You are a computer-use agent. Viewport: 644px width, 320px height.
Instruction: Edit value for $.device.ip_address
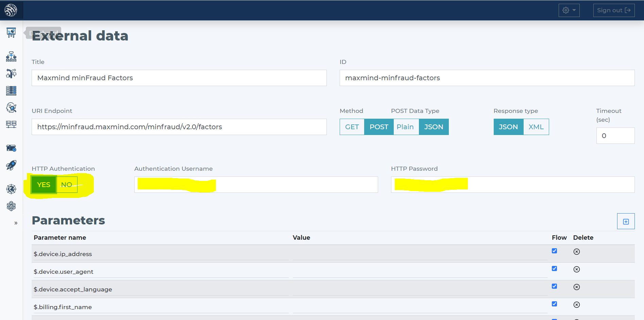pyautogui.click(x=420, y=254)
